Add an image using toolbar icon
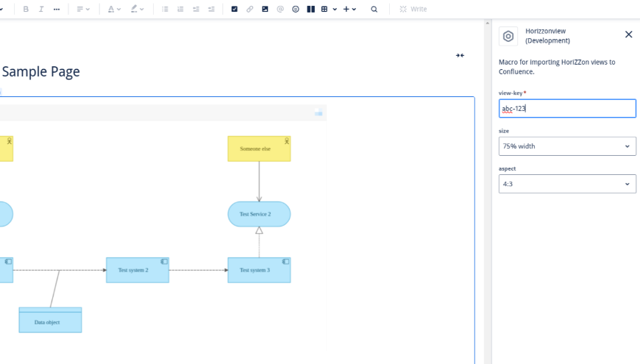 pyautogui.click(x=265, y=10)
